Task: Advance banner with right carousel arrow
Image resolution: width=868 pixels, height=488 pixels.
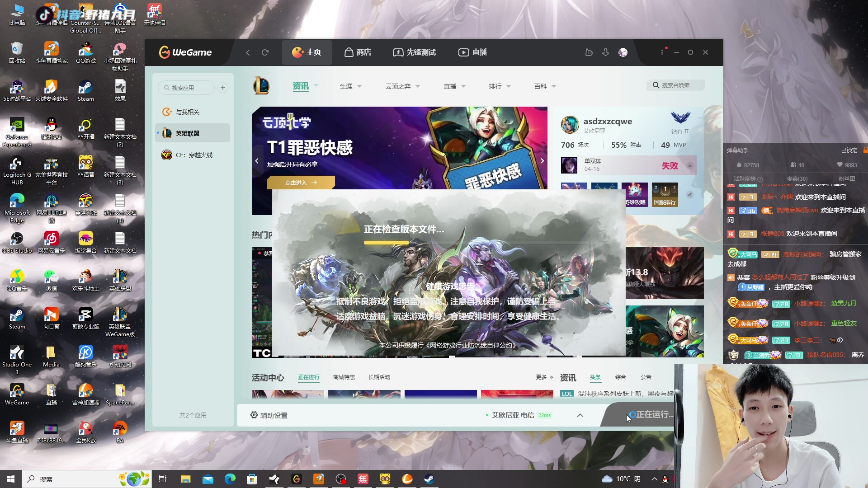Action: coord(542,161)
